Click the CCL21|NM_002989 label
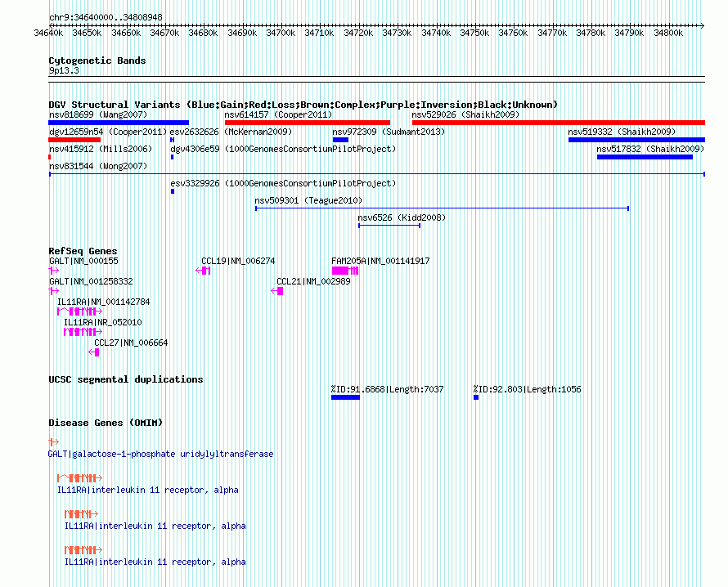 tap(313, 282)
